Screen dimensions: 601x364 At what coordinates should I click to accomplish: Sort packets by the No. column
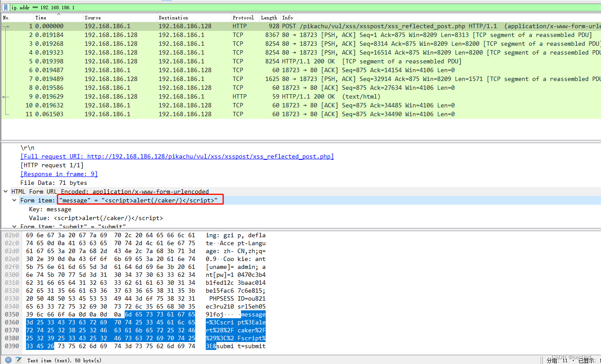[18, 18]
